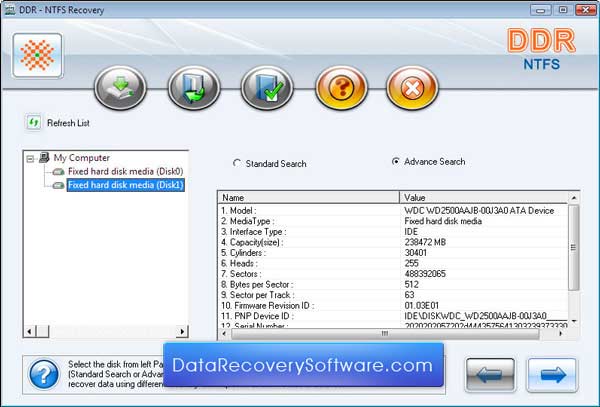Click the '1. Model :' row name
600x407 pixels.
(239, 211)
